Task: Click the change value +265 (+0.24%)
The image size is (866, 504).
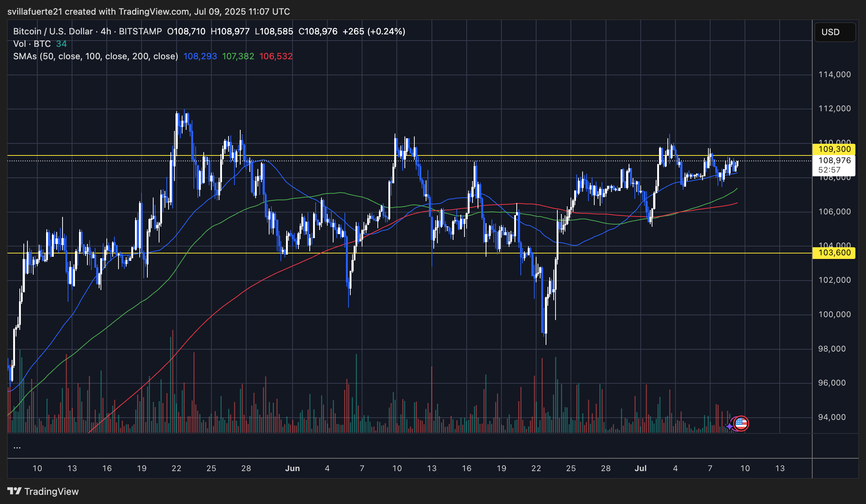Action: tap(374, 31)
